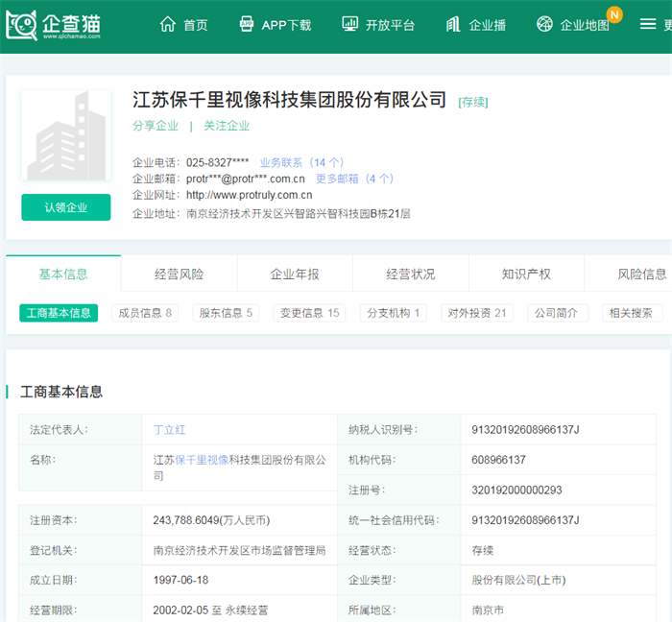672x622 pixels.
Task: Select the 变更信息 15 sub-tab
Action: coord(308,313)
